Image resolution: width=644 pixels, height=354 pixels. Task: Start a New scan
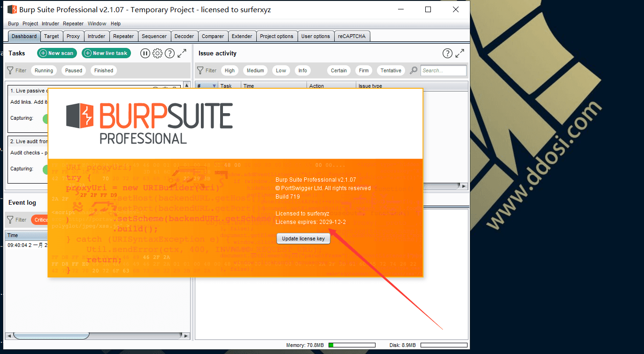[57, 53]
